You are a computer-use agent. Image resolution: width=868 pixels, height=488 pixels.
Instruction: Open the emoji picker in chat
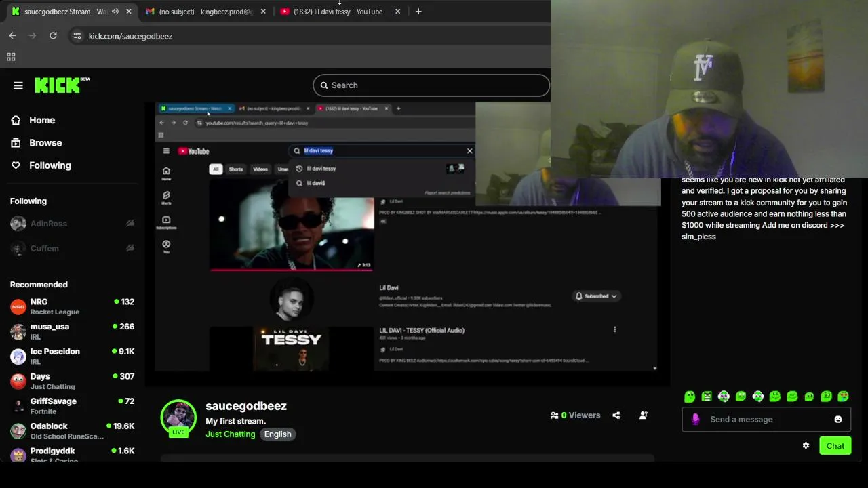[x=838, y=420]
